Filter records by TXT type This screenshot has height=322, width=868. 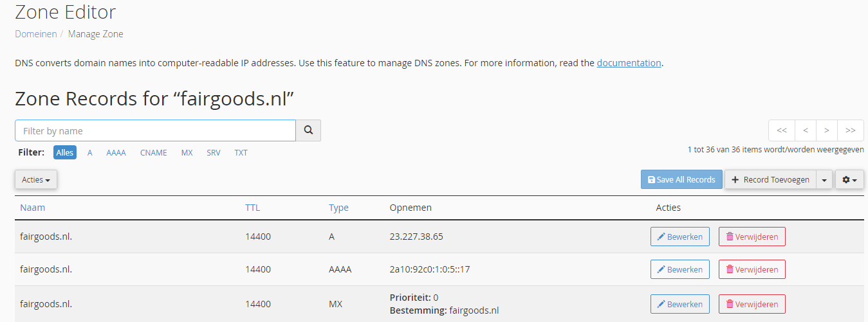coord(241,153)
